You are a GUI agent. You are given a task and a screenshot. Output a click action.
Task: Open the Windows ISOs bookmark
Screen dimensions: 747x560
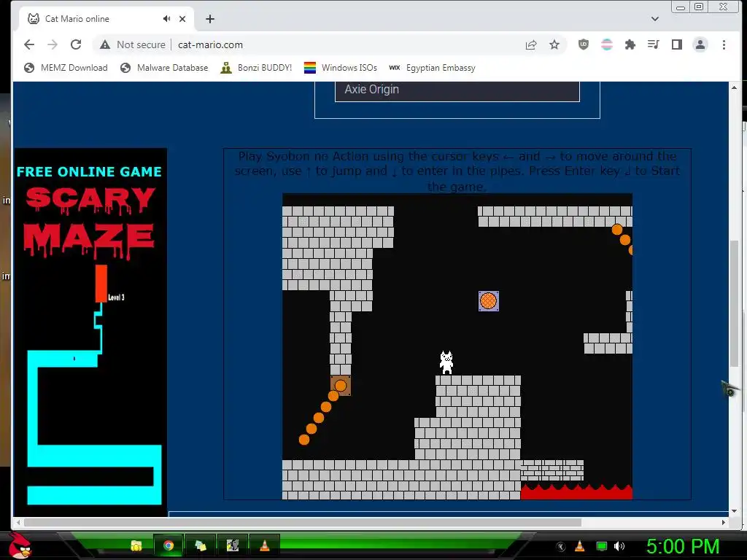point(341,68)
